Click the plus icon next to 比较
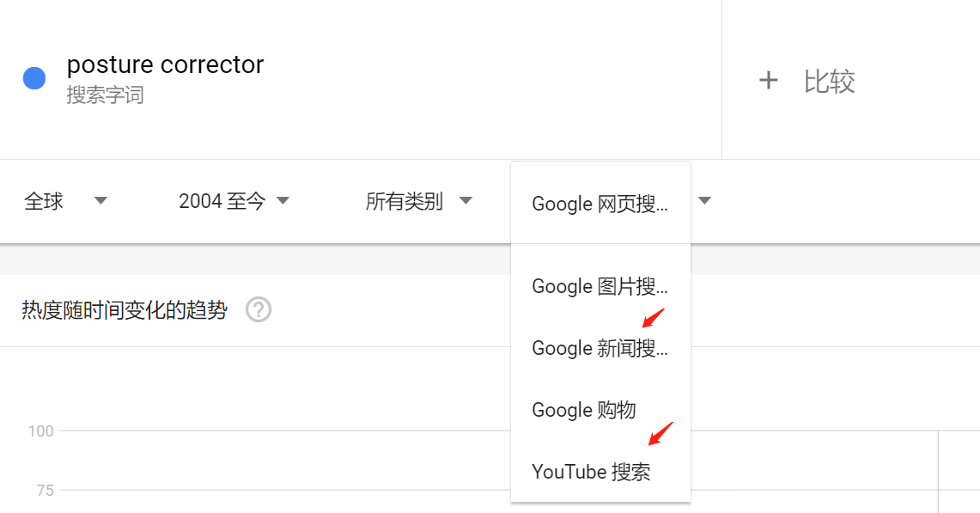 (769, 80)
